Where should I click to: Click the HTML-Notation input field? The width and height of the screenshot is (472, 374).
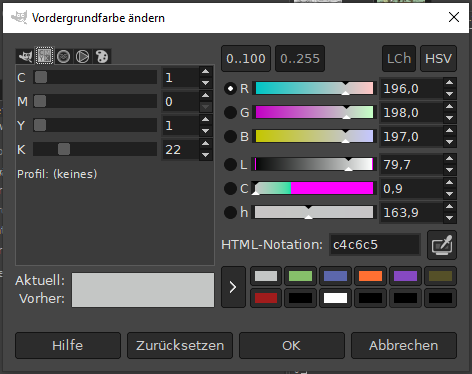point(375,245)
